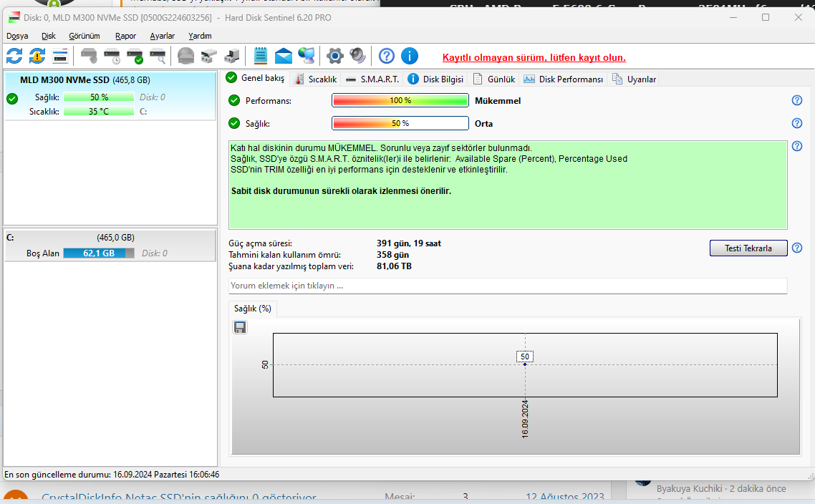Click the 81,06 TB total written value
This screenshot has width=815, height=504.
point(394,266)
